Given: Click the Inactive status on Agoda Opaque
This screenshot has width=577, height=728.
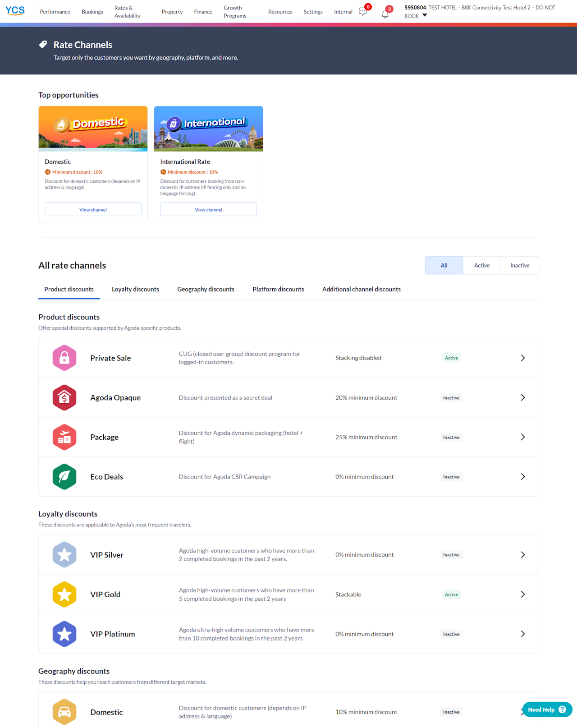Looking at the screenshot, I should pos(451,397).
